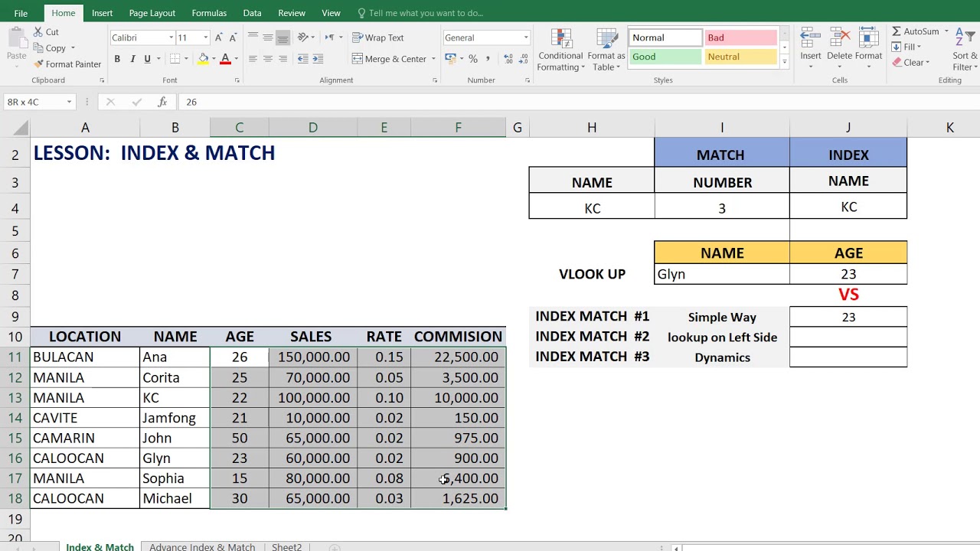This screenshot has width=980, height=551.
Task: Open the Page Layout ribbon tab
Action: point(152,13)
